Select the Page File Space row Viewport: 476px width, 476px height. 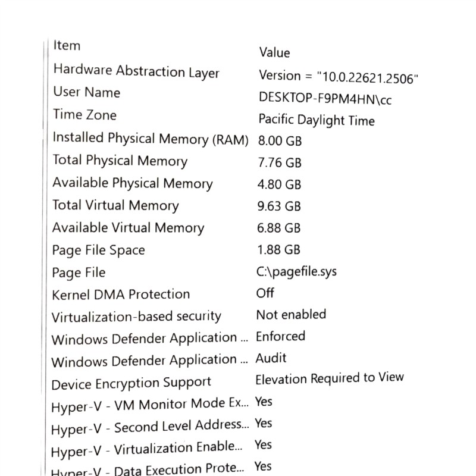tap(98, 250)
